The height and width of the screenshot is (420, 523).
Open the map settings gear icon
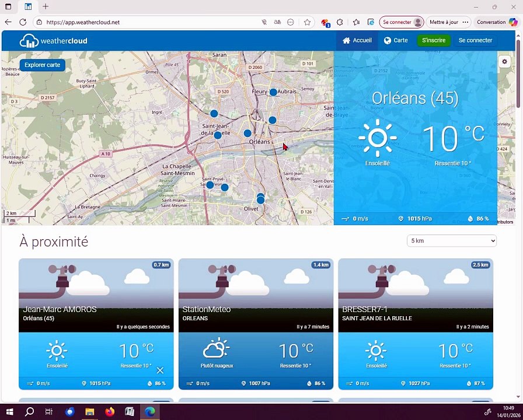(504, 62)
